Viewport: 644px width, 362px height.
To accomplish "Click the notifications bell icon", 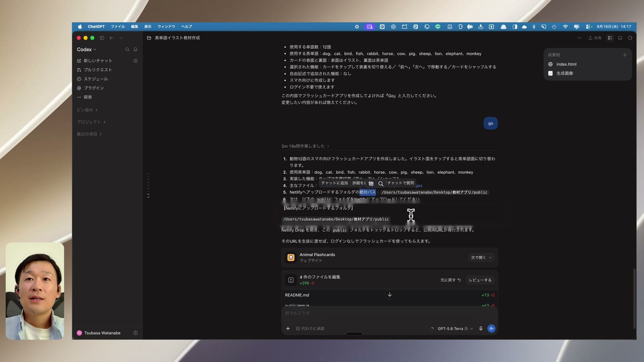I will pyautogui.click(x=136, y=49).
